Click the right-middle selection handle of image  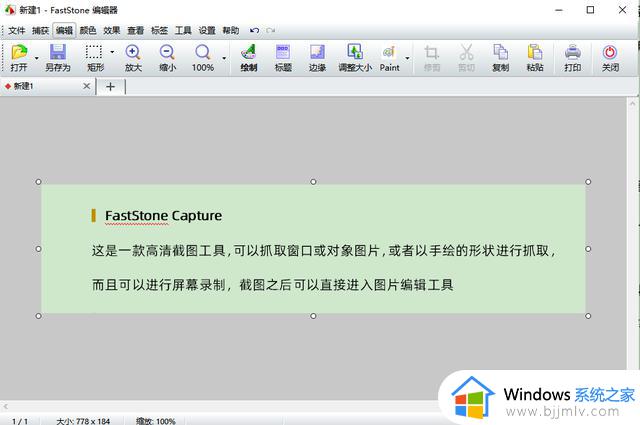[588, 249]
